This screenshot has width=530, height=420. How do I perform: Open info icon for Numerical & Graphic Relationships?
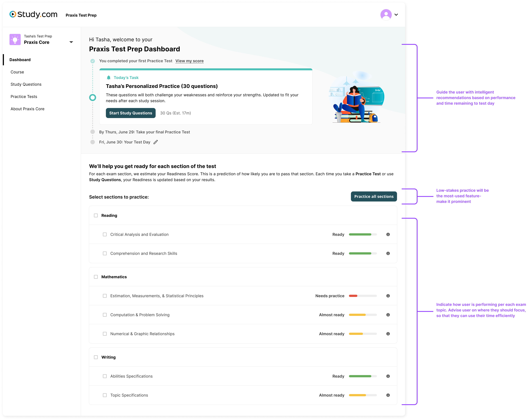[388, 333]
